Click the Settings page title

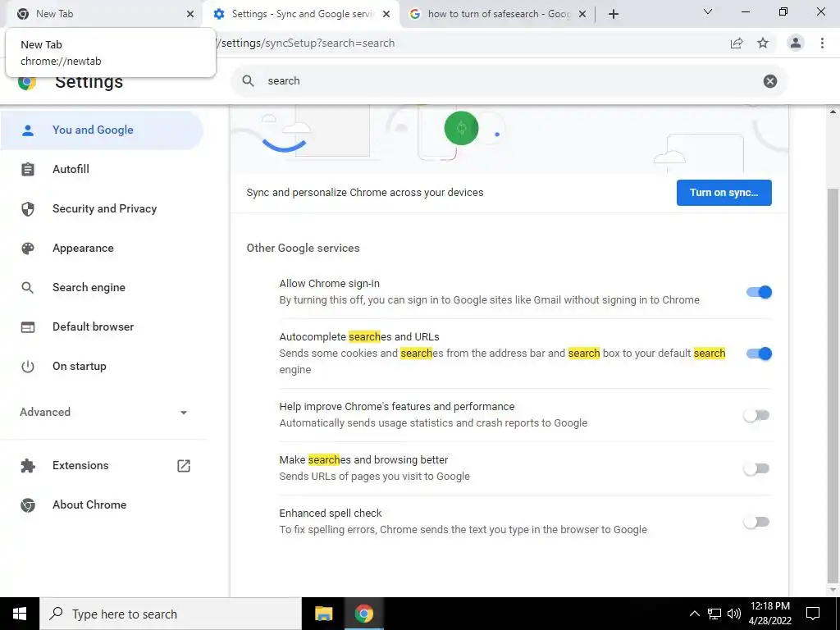point(89,82)
